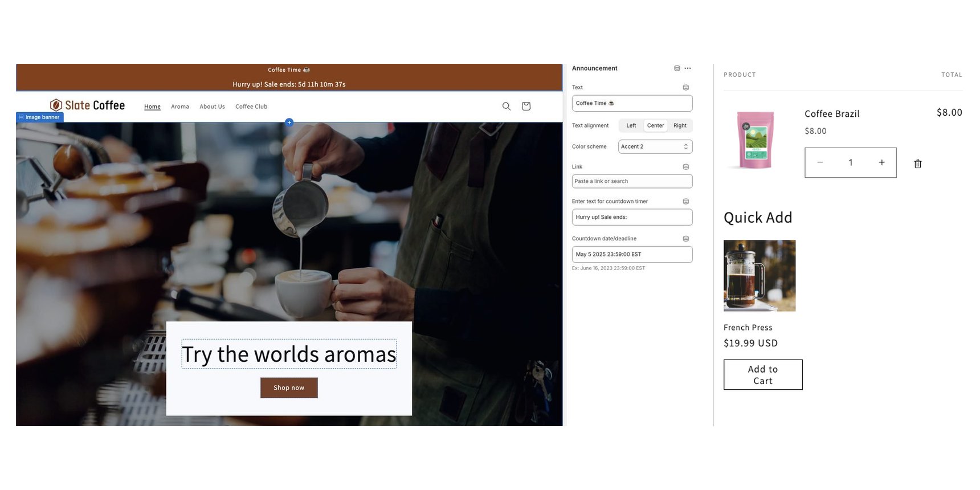Set text alignment to Right
The width and height of the screenshot is (980, 490).
click(680, 125)
